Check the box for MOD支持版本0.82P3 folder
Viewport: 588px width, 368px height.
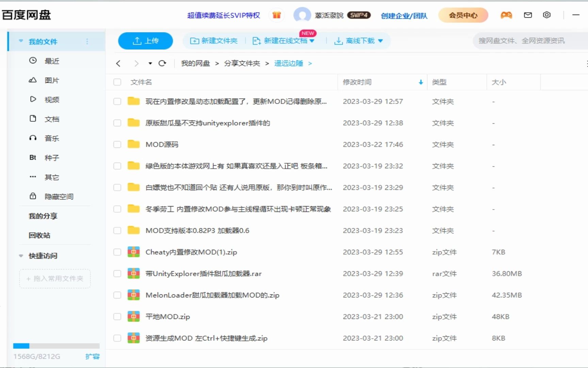pos(117,231)
